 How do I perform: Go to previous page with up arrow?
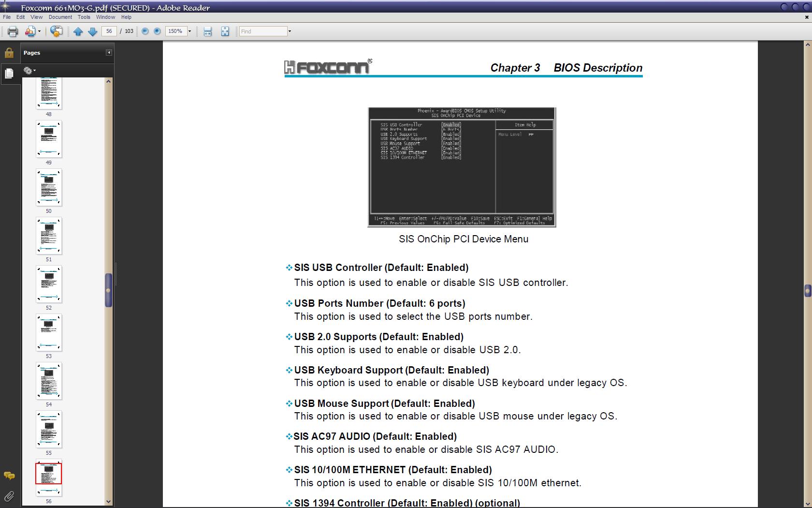click(78, 31)
